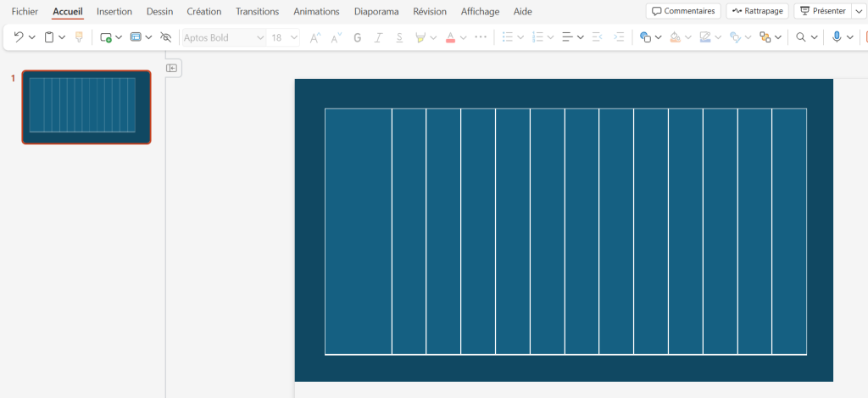Toggle the Hide Slide crossed-eye icon
Screen dimensions: 868x398
[x=165, y=37]
